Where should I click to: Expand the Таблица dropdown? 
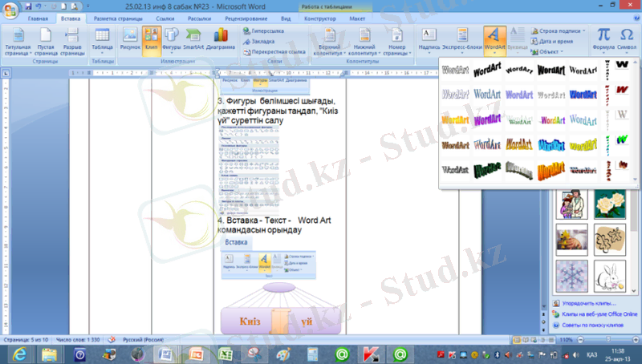[103, 40]
